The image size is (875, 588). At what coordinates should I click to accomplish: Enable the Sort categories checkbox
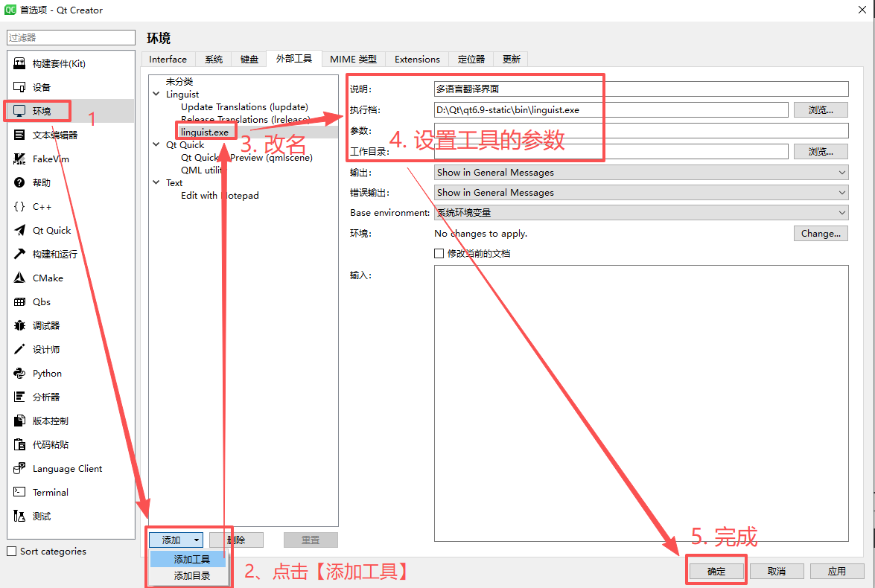tap(12, 552)
